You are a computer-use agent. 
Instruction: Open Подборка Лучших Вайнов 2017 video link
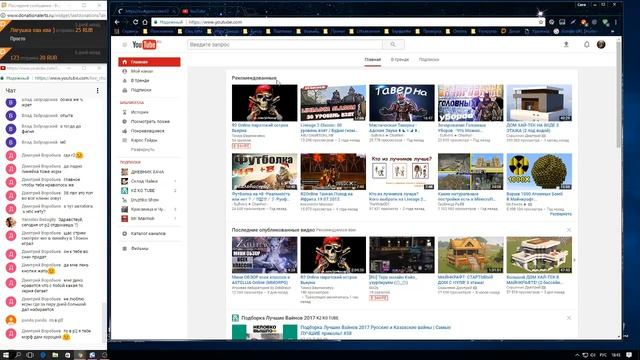pyautogui.click(x=376, y=330)
